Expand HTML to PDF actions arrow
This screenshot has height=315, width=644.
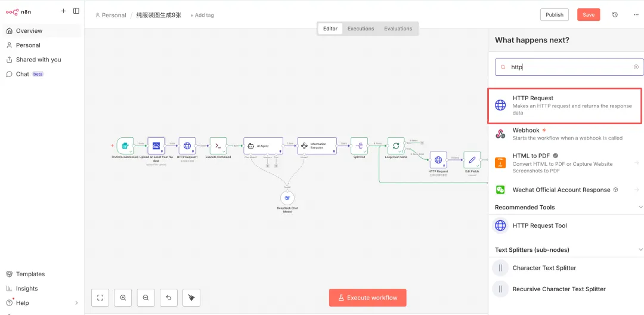[637, 163]
